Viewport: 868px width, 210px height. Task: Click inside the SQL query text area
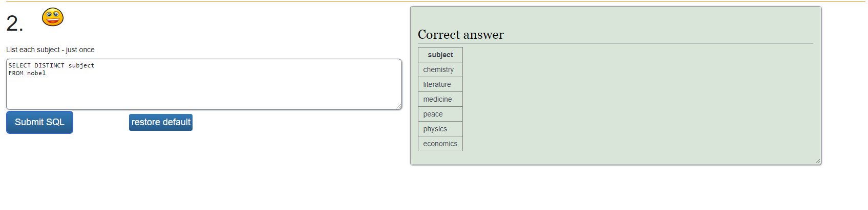[x=204, y=84]
